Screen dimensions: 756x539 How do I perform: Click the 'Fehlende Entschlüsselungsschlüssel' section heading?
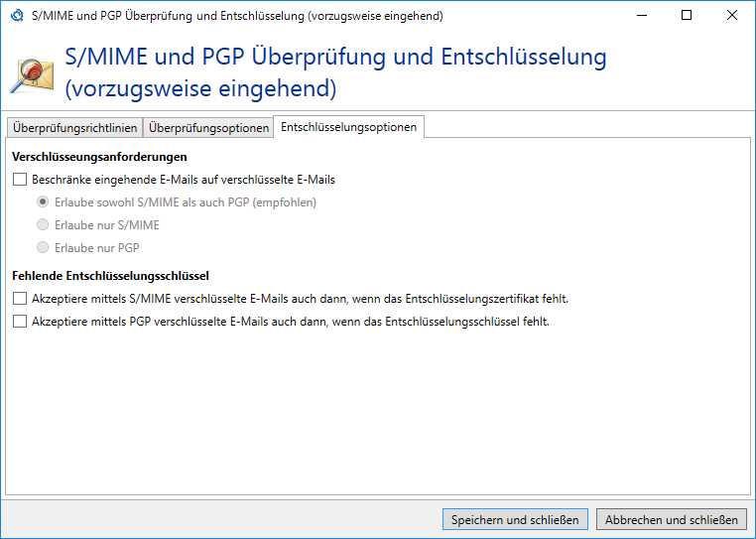click(110, 276)
